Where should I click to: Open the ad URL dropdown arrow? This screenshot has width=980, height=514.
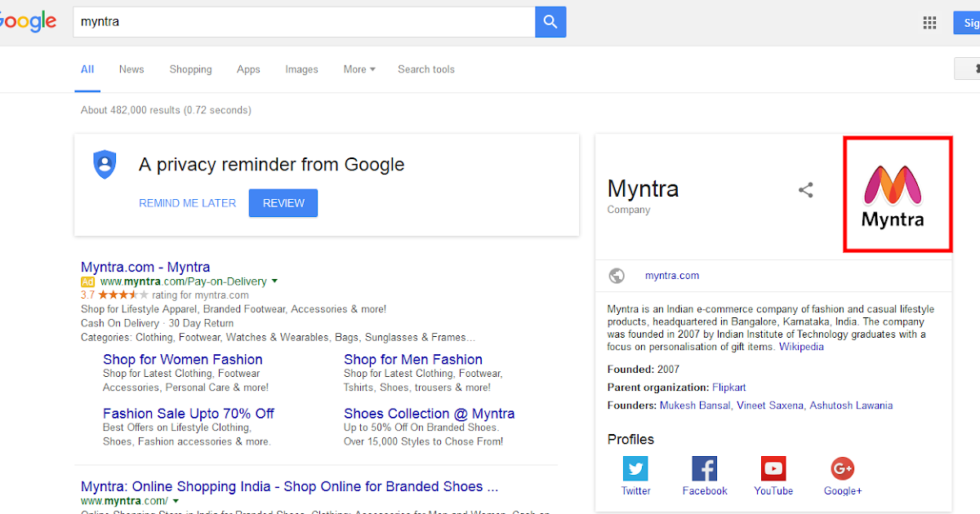274,281
